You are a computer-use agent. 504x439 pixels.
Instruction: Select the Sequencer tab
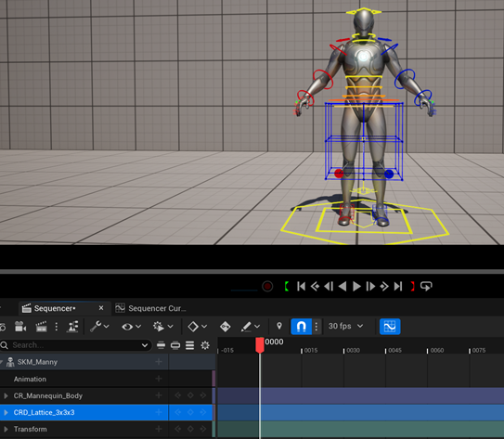pos(55,308)
